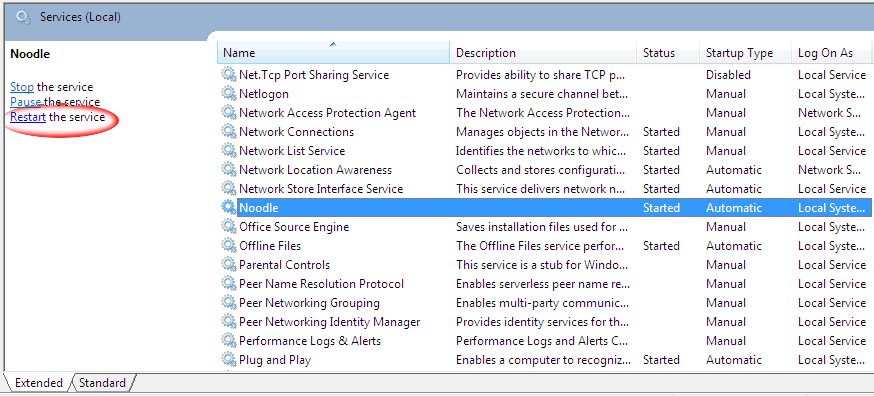Click Automatic startup type in Plug and Play row
Screen dimensions: 874x396
coord(734,359)
